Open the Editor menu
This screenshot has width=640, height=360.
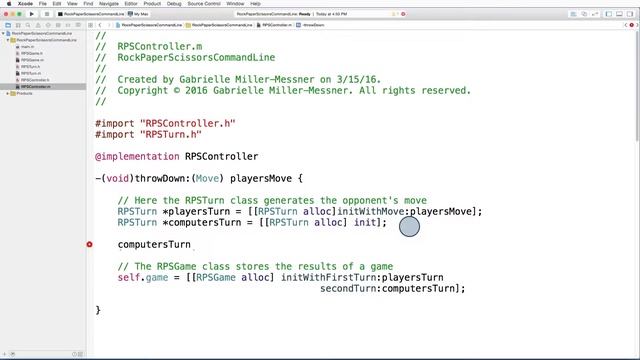pos(131,4)
